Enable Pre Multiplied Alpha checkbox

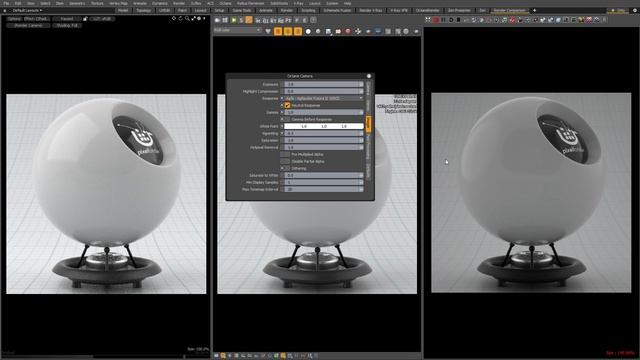(x=285, y=154)
